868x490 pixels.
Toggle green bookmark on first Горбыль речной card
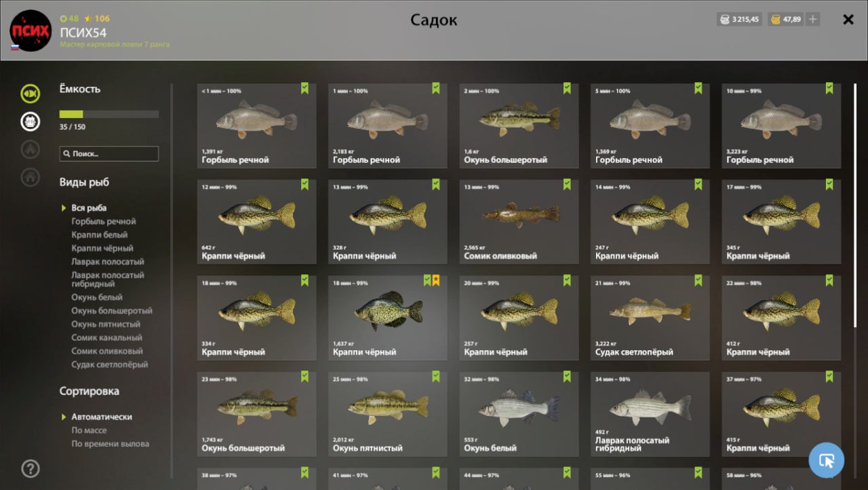[x=304, y=88]
